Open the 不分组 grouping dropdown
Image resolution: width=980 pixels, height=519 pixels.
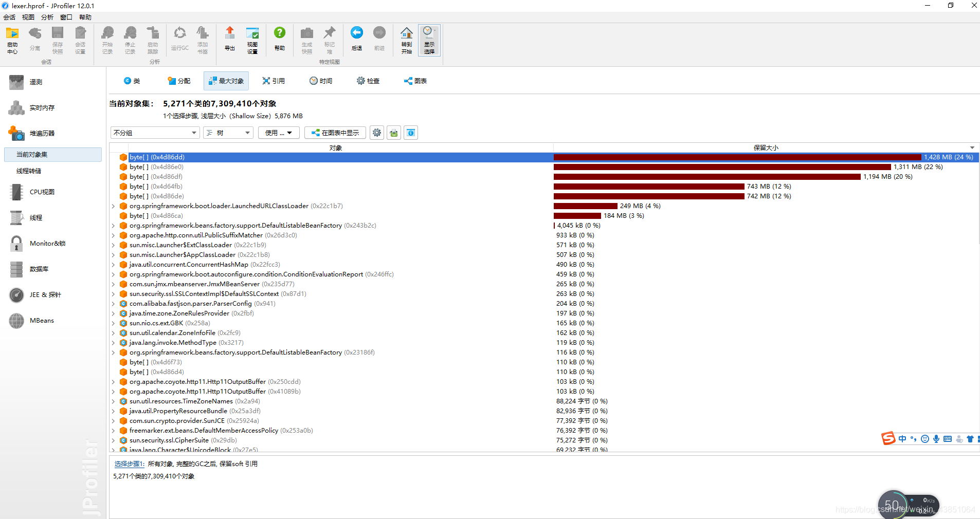click(155, 133)
